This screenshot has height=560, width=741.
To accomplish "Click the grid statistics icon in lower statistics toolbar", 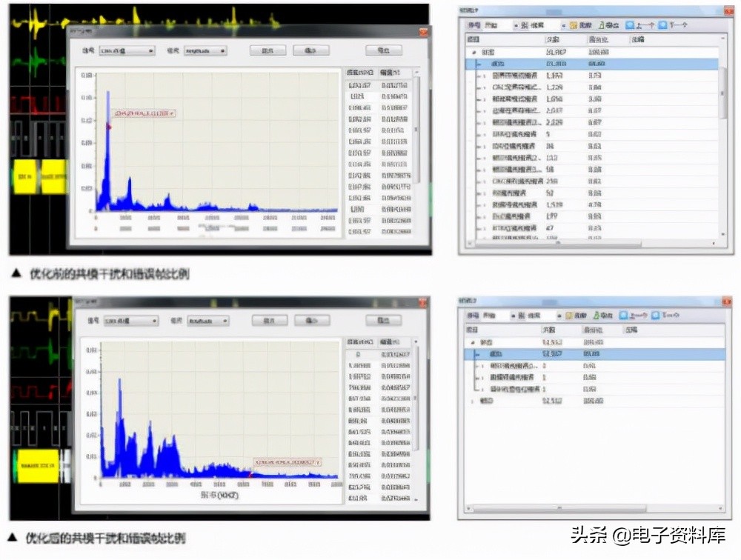I will tap(521, 316).
